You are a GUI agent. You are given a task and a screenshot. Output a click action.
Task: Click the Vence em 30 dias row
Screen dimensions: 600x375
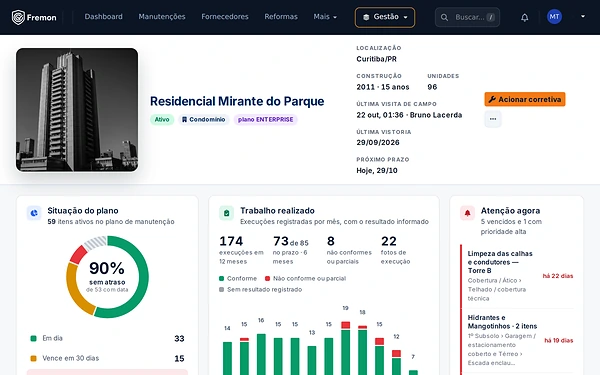[108, 359]
